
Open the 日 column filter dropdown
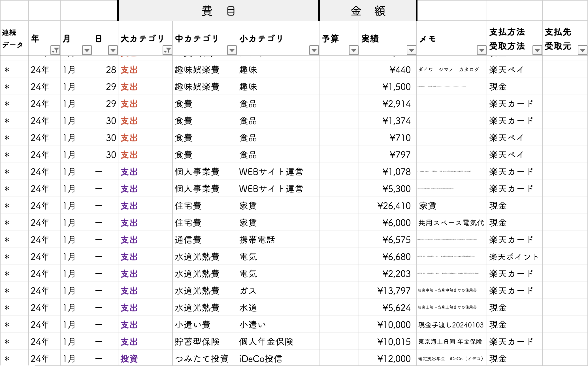click(113, 50)
